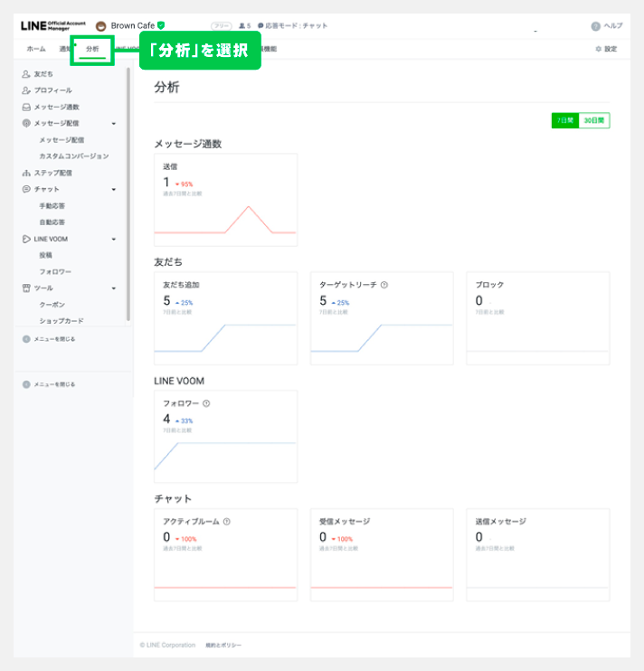This screenshot has height=671, width=644.
Task: Open メッセージ通数 in the sidebar
Action: [56, 107]
